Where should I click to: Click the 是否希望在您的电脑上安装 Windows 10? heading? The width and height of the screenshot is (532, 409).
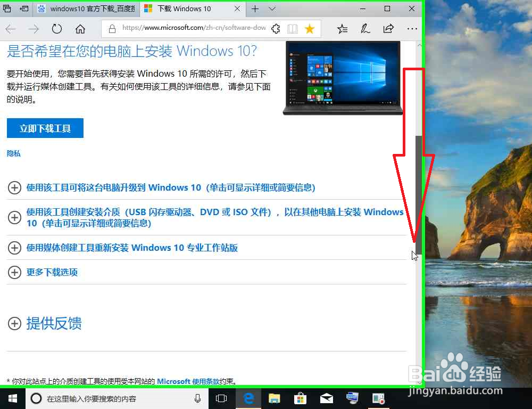pyautogui.click(x=132, y=51)
